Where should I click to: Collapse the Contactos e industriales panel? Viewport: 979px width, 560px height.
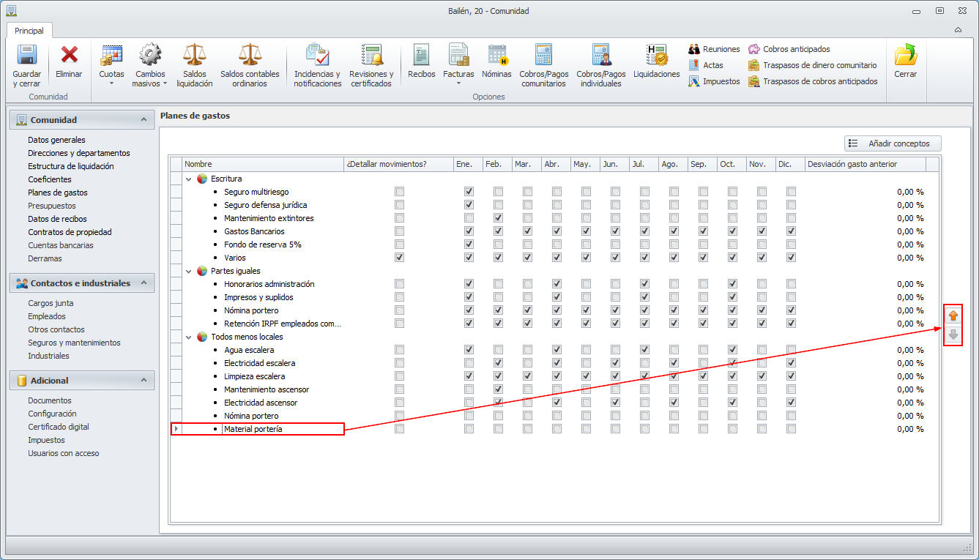pos(144,283)
